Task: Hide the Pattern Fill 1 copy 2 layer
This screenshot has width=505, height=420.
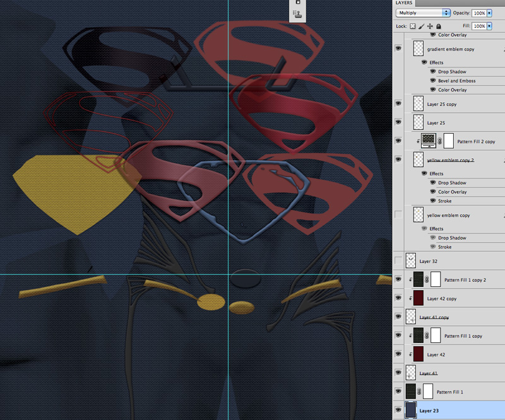Action: 398,279
